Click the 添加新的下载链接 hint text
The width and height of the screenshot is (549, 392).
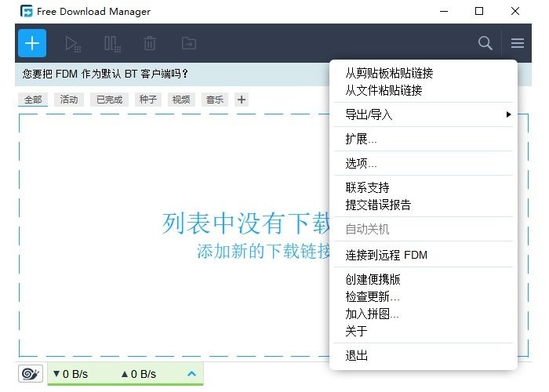264,251
